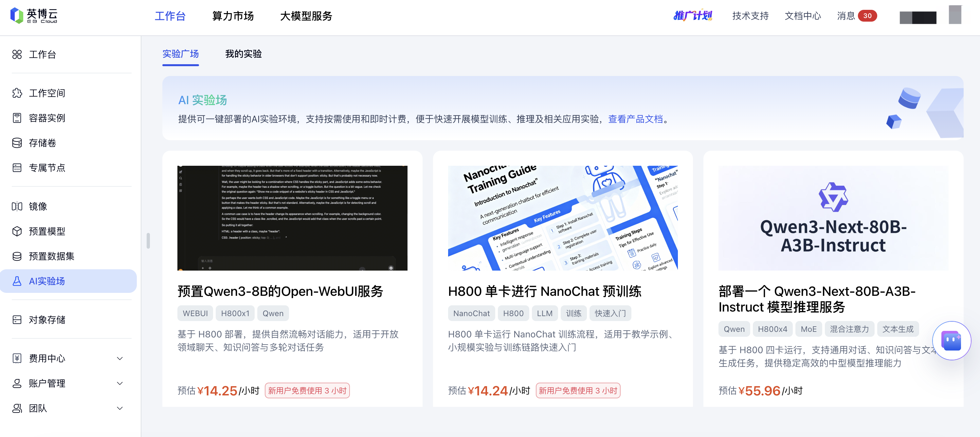Open the Nanochat Training Guide thumbnail
The width and height of the screenshot is (980, 437).
563,218
